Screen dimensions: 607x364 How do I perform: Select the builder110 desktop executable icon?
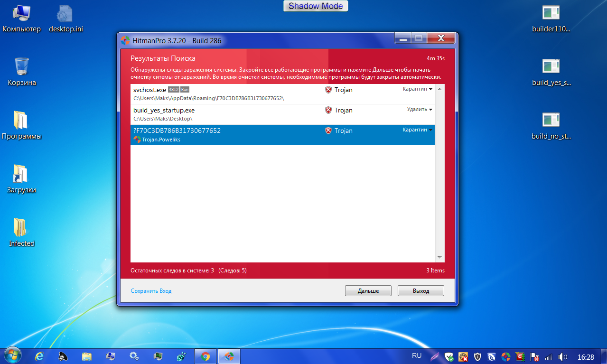click(x=551, y=19)
